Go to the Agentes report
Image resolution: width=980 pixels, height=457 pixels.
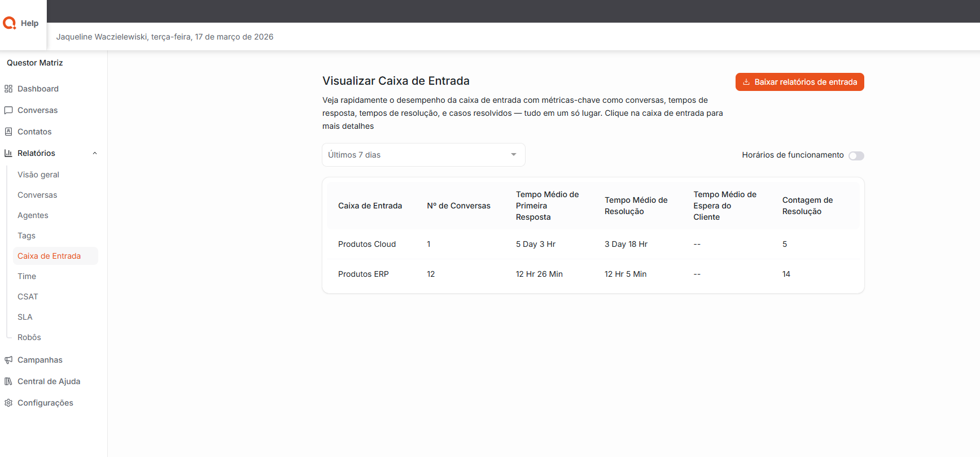pos(33,215)
